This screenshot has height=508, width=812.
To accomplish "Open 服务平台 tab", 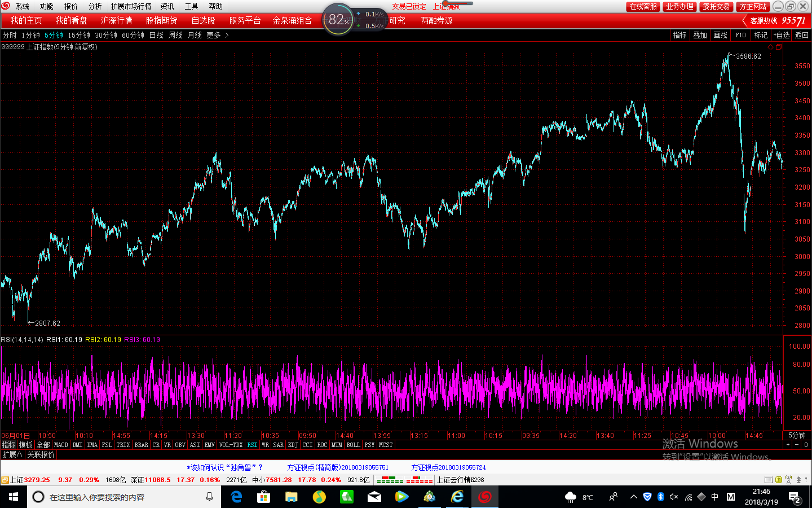I will pos(245,20).
